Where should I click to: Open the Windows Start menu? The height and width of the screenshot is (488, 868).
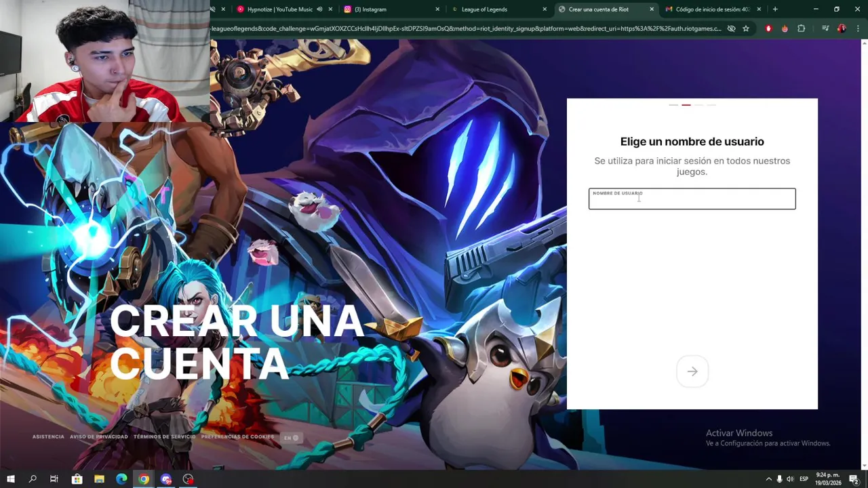tap(10, 479)
